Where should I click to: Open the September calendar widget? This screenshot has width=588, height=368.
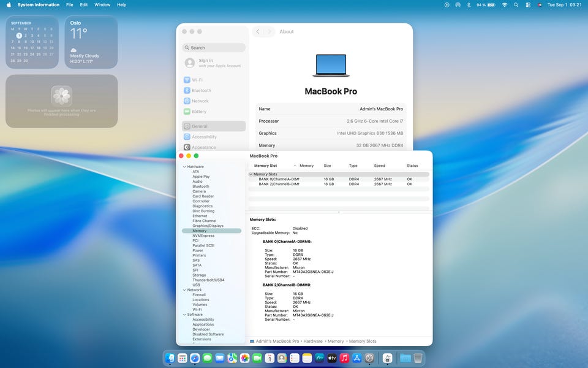(32, 42)
